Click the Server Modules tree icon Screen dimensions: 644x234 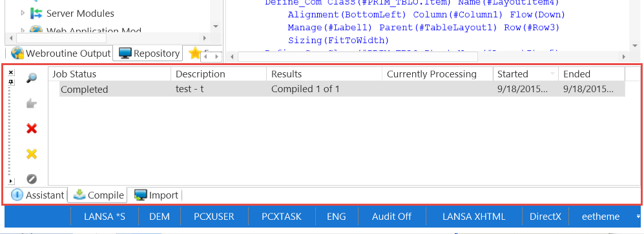[37, 14]
